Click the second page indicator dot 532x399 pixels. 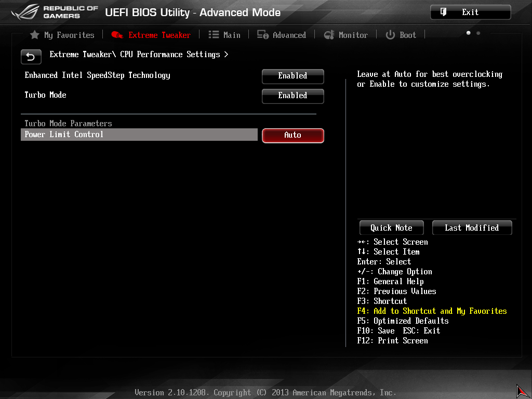(478, 33)
